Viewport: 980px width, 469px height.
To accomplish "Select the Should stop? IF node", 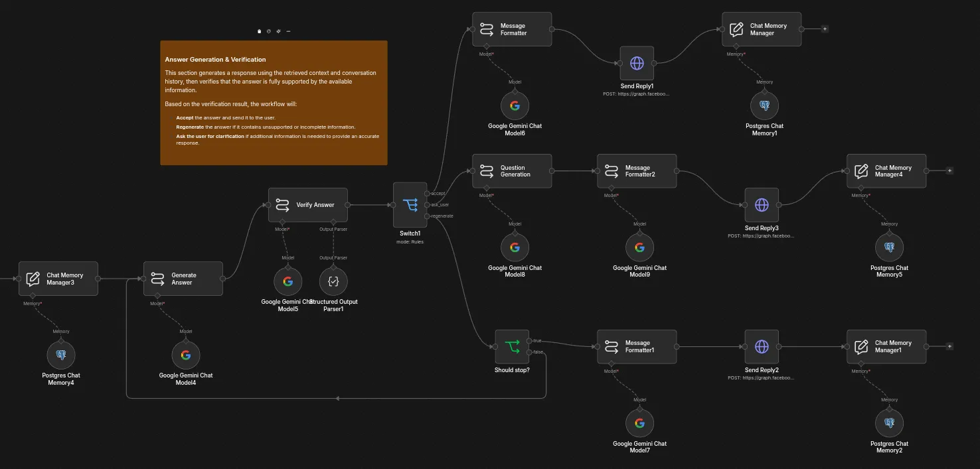I will click(x=512, y=346).
